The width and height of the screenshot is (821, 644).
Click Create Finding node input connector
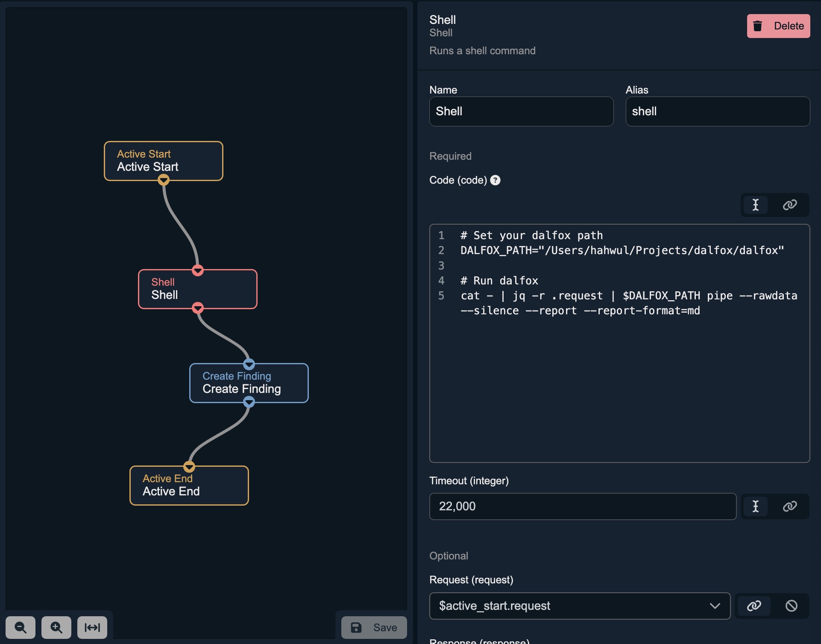[249, 364]
